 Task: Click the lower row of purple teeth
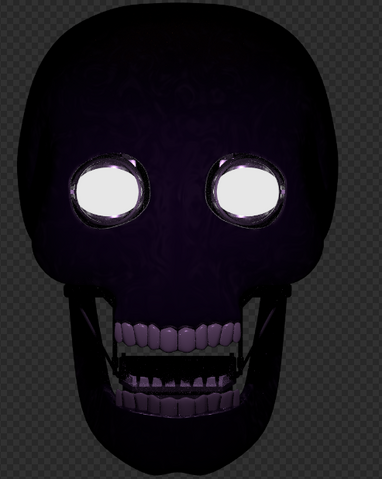click(x=177, y=403)
